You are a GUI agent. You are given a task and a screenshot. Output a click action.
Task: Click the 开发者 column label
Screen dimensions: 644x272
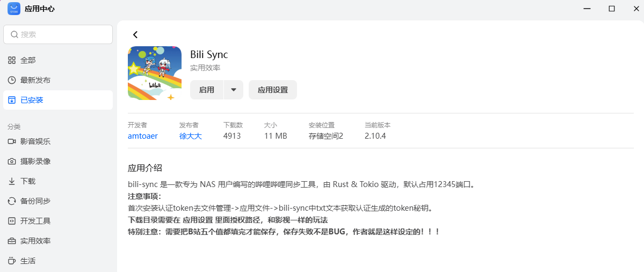[138, 125]
